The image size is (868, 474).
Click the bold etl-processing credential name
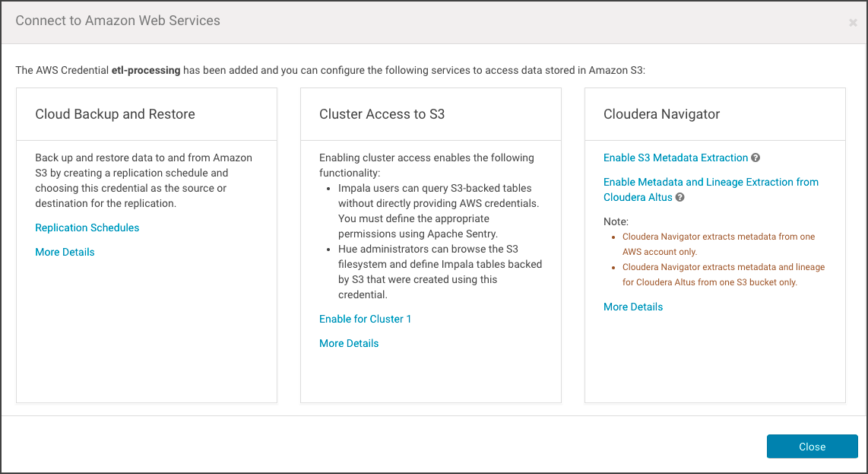pos(146,70)
